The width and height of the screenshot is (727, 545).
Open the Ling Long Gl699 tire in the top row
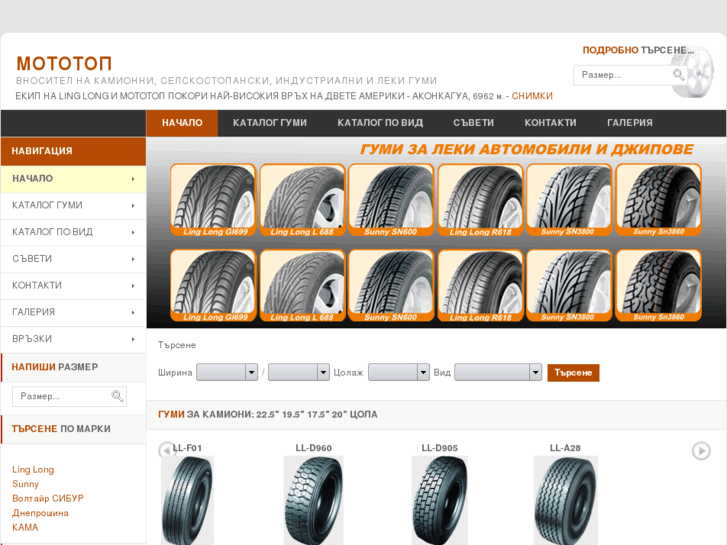point(213,199)
